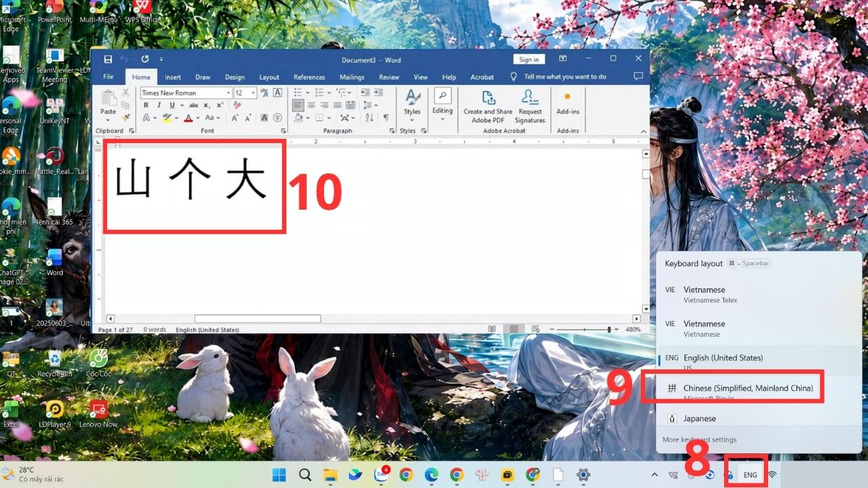The height and width of the screenshot is (488, 868).
Task: Click the Sign in button
Action: pyautogui.click(x=529, y=59)
